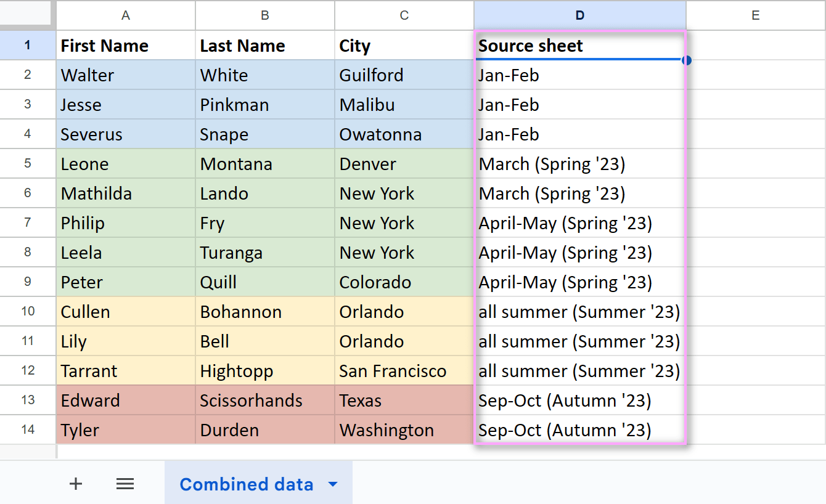Screen dimensions: 826x504
Task: Click the City header cell
Action: pyautogui.click(x=404, y=46)
